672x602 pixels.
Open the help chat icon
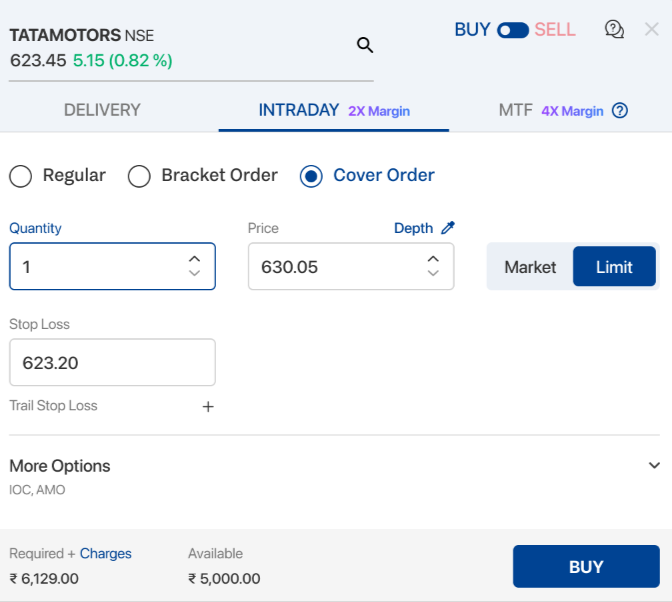(x=614, y=30)
